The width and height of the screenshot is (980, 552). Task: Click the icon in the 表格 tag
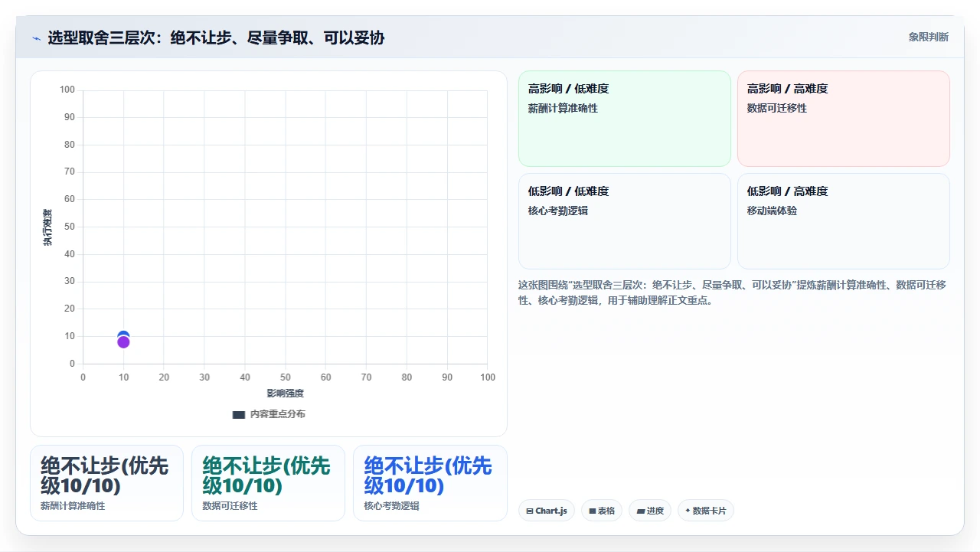(592, 511)
